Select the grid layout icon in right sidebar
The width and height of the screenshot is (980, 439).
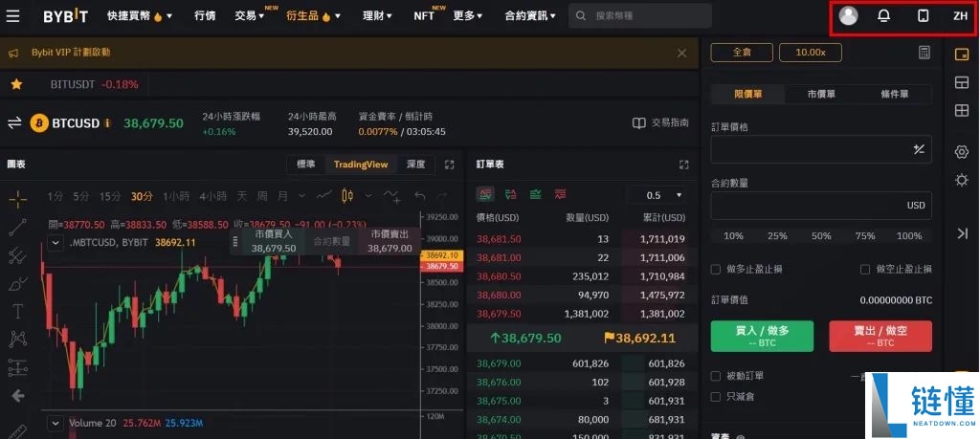coord(962,111)
